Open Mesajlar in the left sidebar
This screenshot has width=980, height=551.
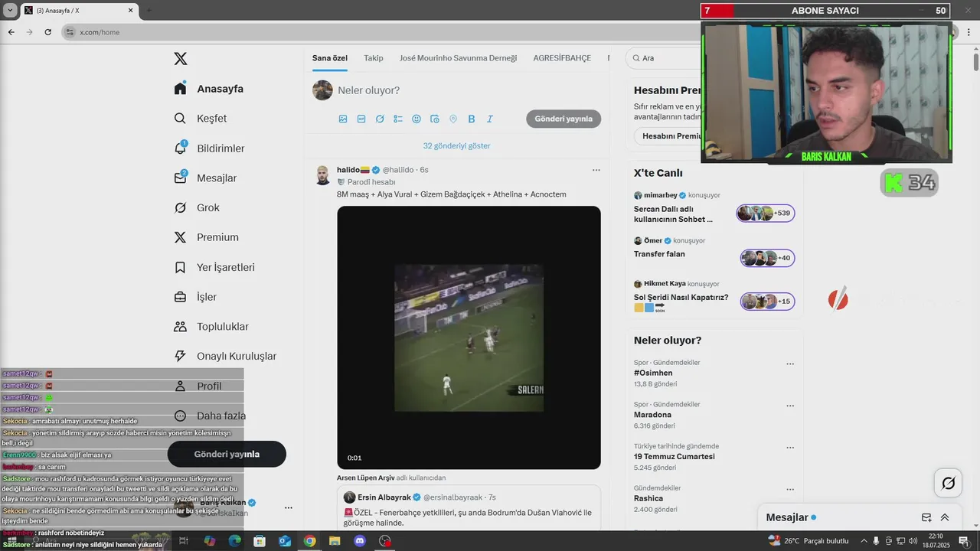(x=206, y=178)
